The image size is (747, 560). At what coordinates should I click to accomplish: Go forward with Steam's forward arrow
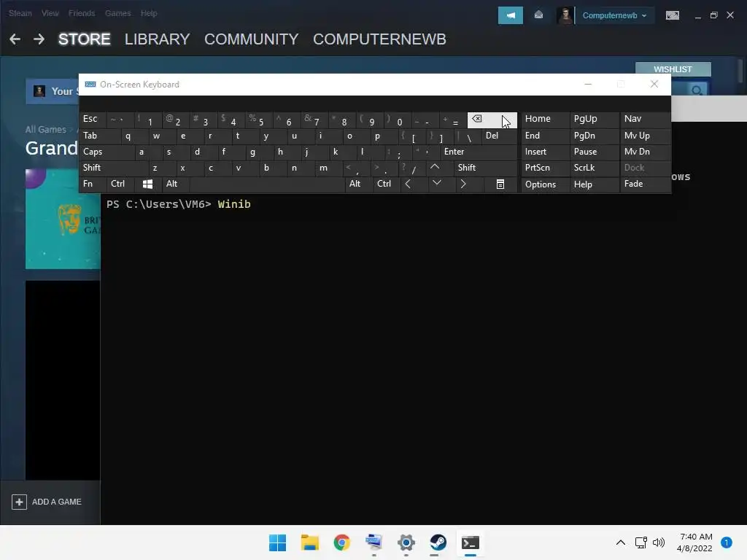click(x=39, y=39)
